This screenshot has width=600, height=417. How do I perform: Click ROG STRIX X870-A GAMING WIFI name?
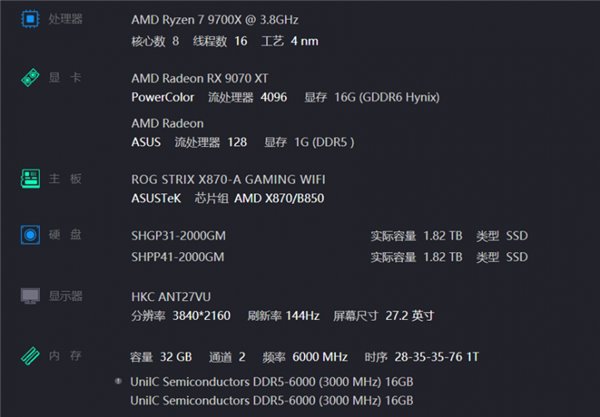tap(228, 179)
